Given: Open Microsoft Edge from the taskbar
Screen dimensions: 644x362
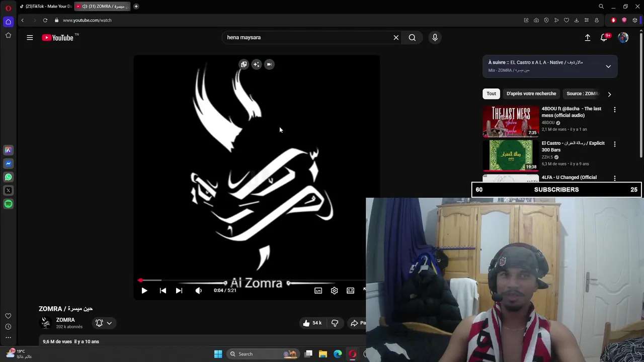Looking at the screenshot, I should [x=338, y=354].
